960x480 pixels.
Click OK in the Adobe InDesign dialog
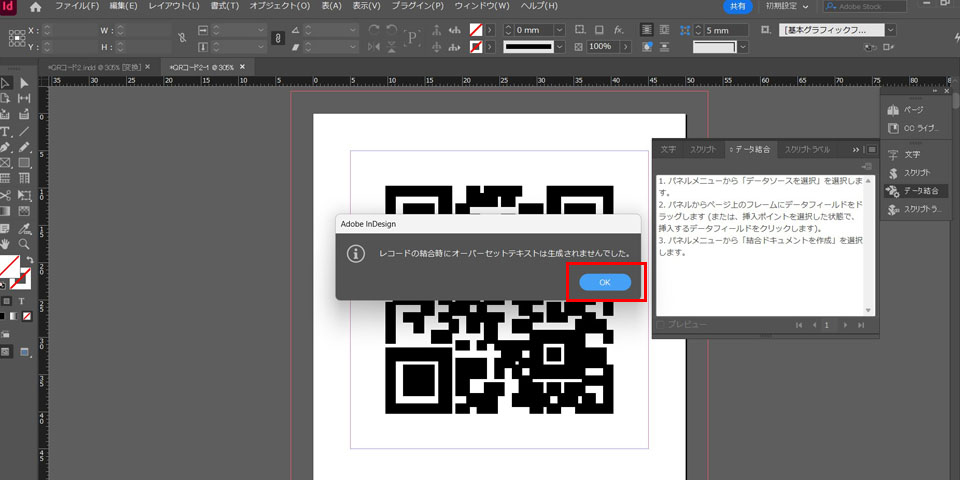pos(605,283)
